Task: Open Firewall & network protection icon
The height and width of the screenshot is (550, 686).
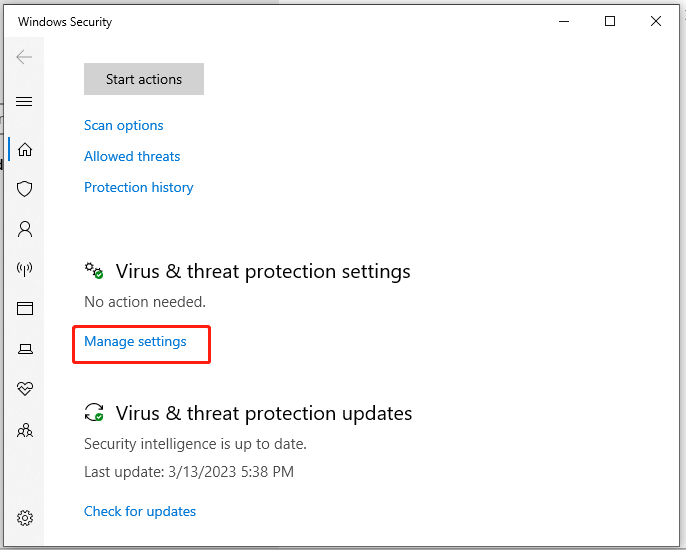Action: tap(24, 269)
